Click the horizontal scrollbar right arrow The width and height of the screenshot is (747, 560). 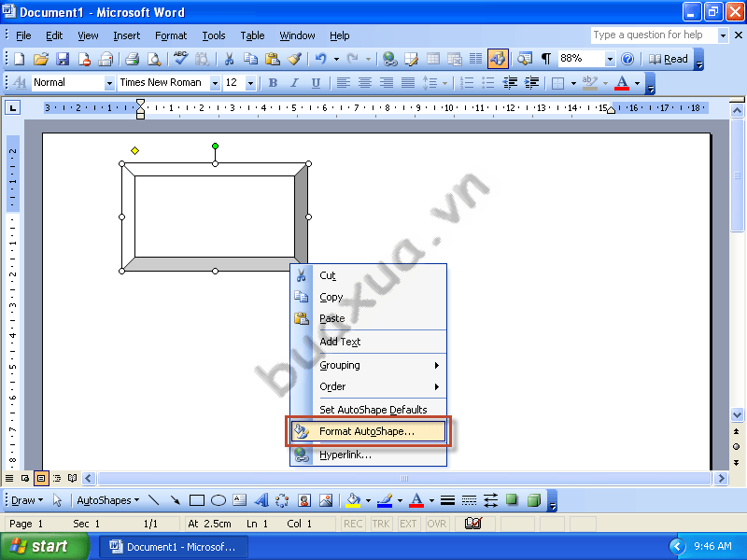tap(721, 478)
